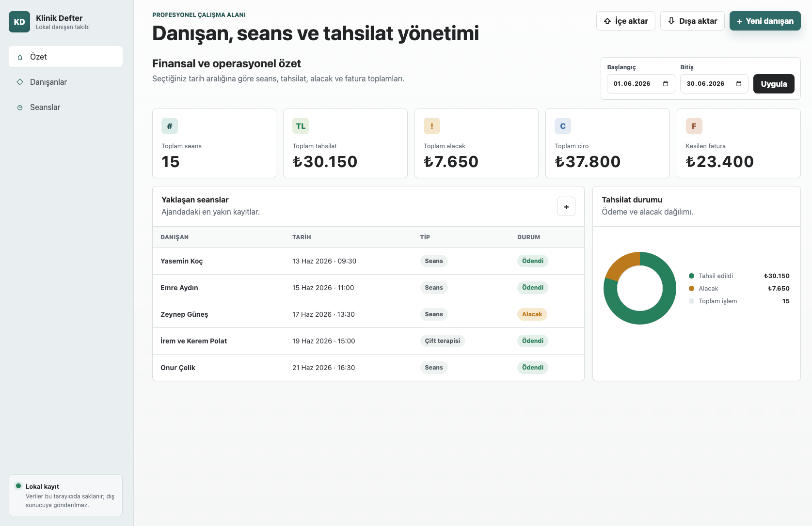
Task: Click the warning icon on Toplam alacak card
Action: pos(432,126)
